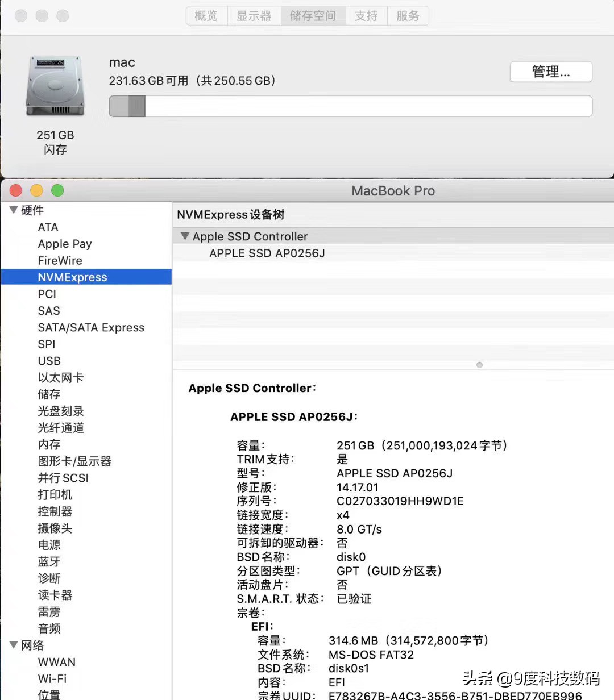Collapse the 硬件 section in the sidebar

point(13,210)
